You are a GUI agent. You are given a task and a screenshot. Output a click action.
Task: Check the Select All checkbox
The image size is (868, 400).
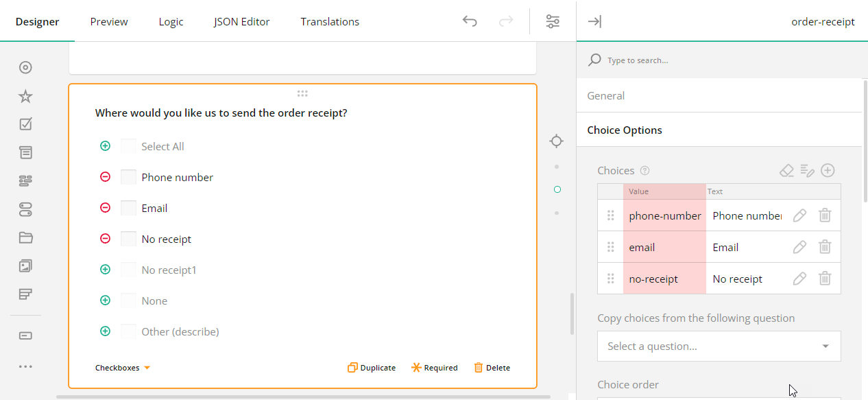[128, 145]
